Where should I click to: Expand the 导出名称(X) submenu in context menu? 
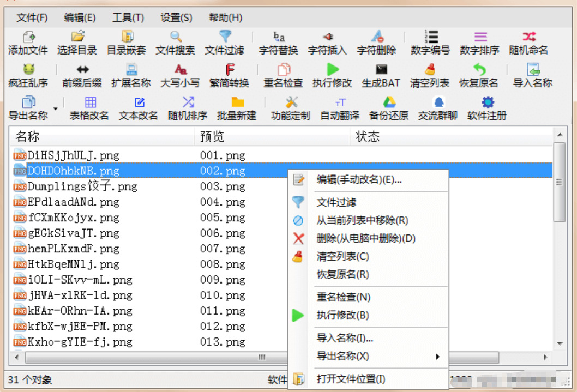coord(437,357)
